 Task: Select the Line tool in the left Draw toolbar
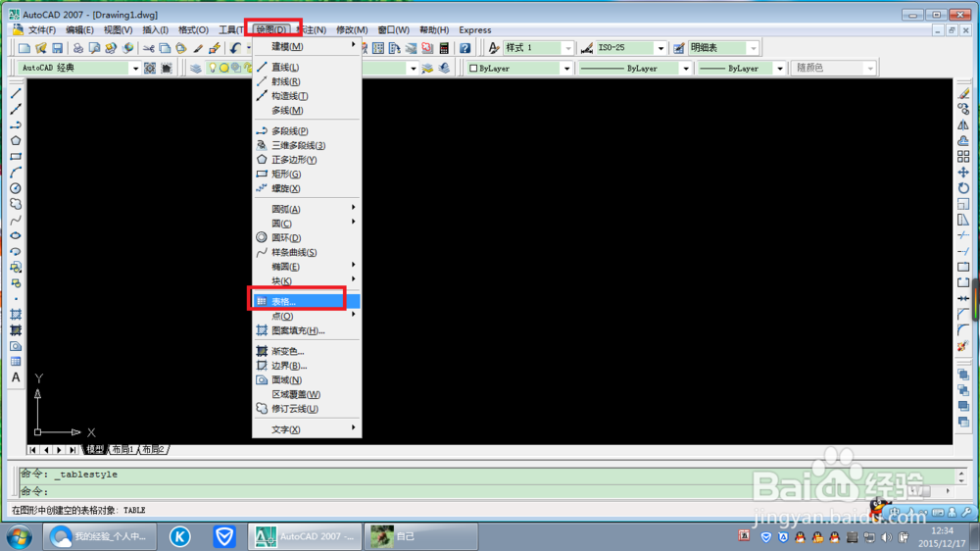(16, 93)
